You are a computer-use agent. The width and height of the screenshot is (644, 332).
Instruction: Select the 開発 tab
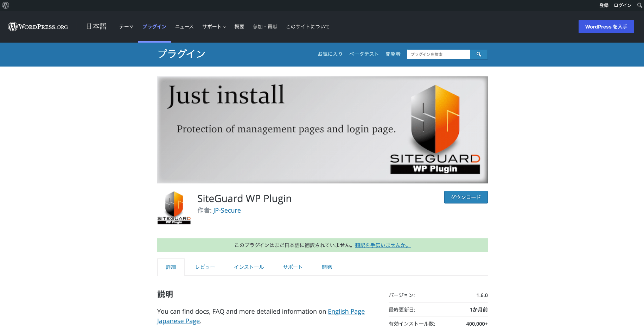(327, 267)
